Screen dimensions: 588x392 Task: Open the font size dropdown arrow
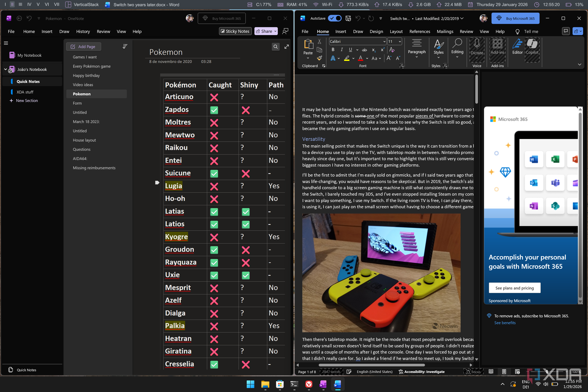point(400,41)
